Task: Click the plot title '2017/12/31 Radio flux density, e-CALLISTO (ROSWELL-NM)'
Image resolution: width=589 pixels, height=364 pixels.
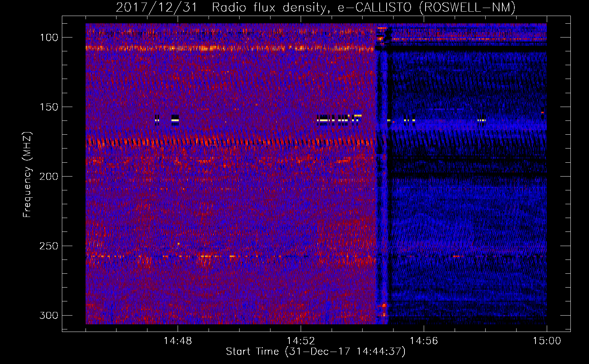Action: (316, 7)
